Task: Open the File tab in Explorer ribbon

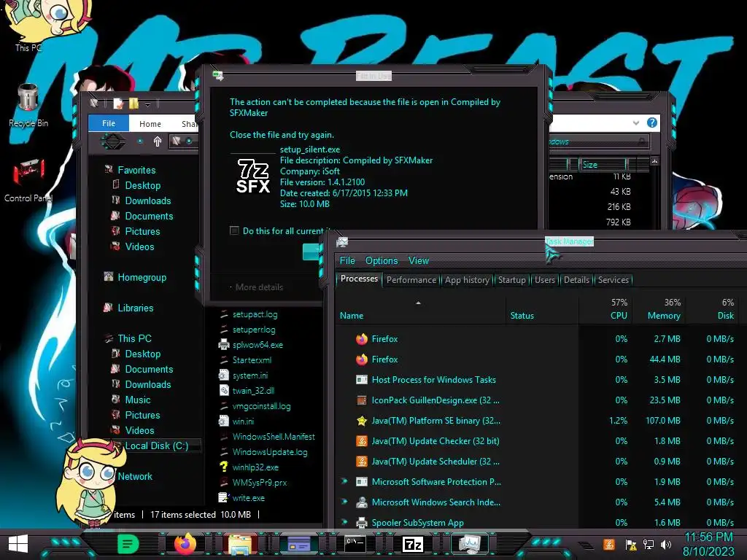Action: 109,123
